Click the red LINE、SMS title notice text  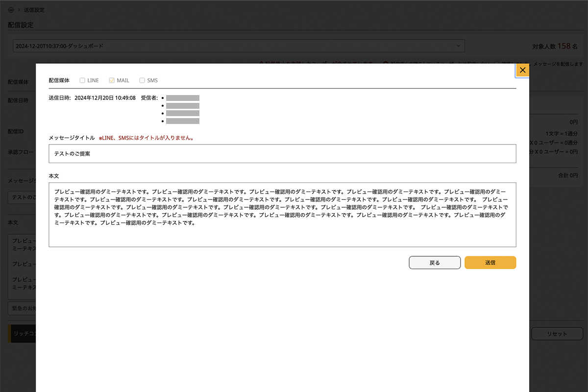click(x=146, y=138)
